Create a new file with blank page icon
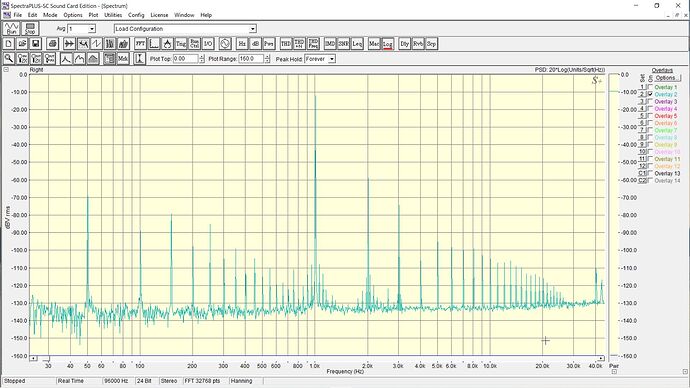This screenshot has width=690, height=388. tap(9, 44)
